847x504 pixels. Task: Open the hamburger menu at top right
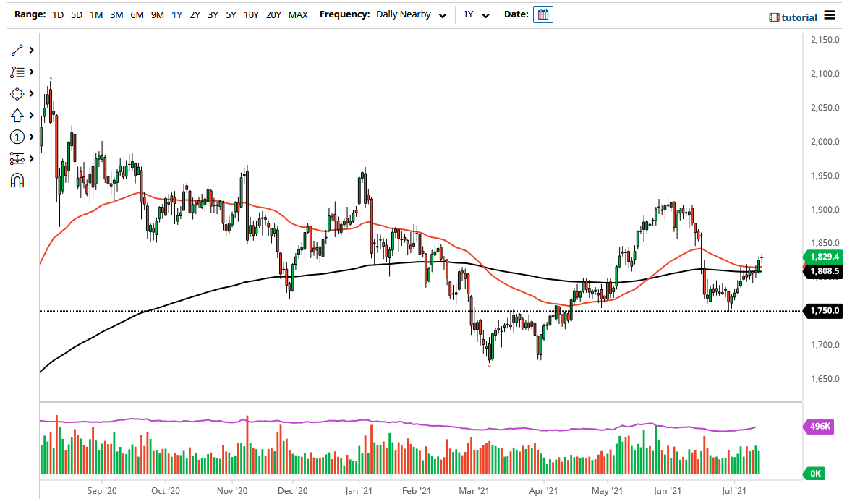(x=830, y=15)
